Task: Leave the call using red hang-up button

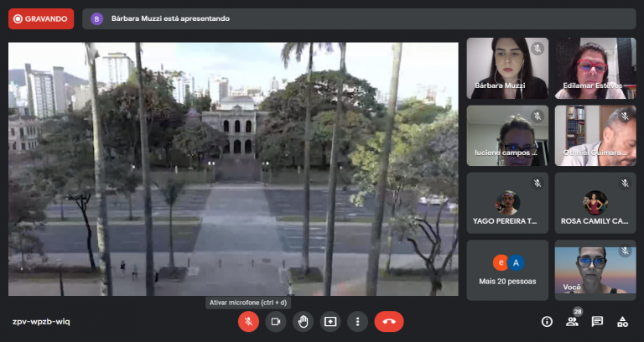Action: (x=389, y=321)
